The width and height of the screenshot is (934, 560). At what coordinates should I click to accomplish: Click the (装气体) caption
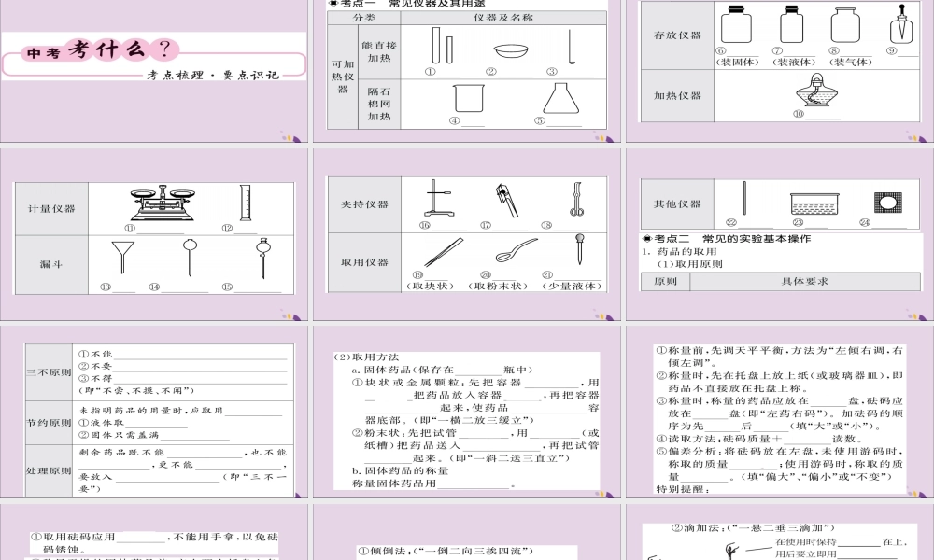[x=851, y=62]
